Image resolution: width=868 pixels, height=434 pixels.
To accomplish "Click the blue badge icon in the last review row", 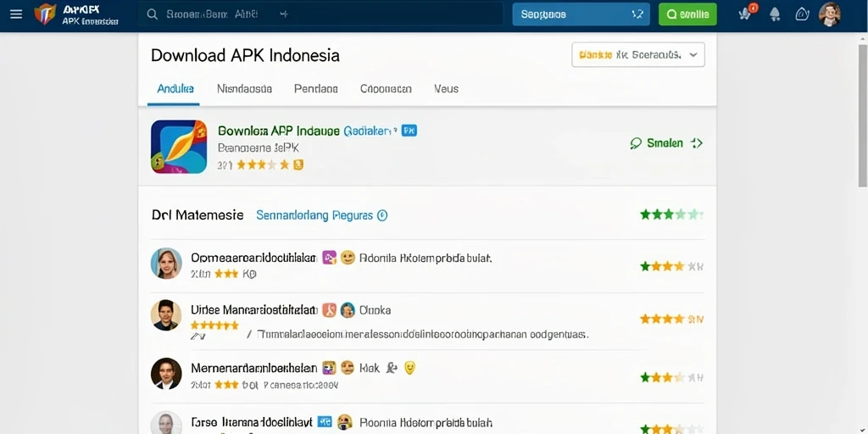I will pos(325,422).
